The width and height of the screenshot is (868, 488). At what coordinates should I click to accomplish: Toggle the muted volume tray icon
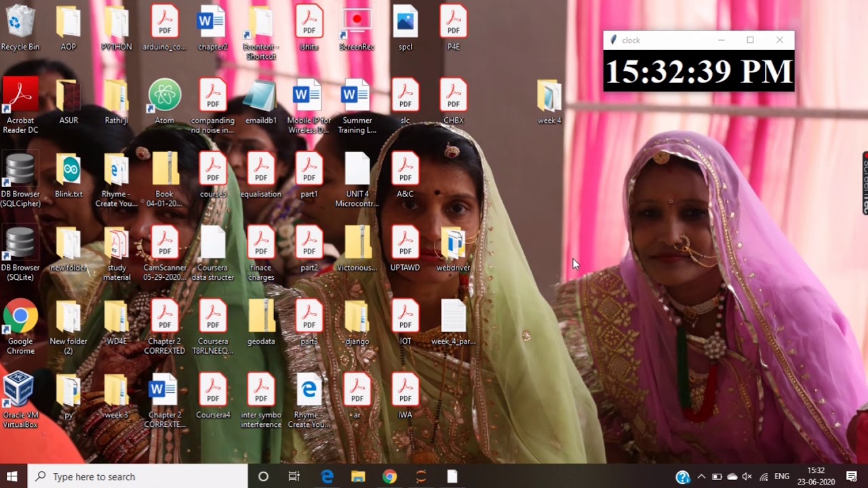click(747, 476)
